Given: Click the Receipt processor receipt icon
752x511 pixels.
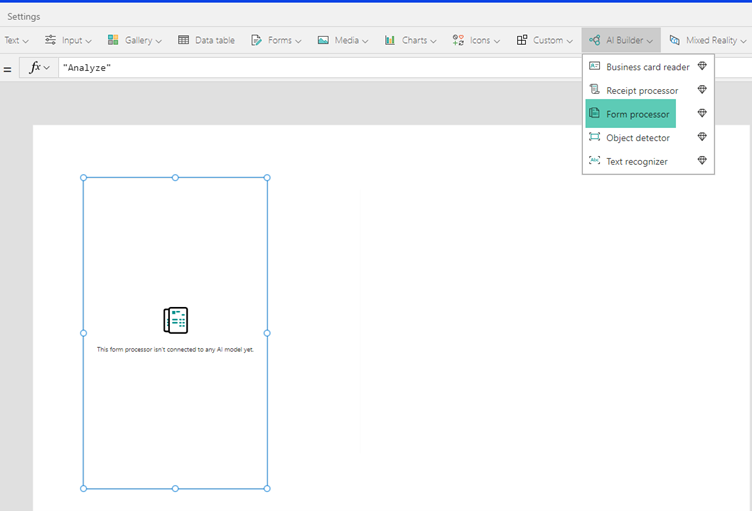Looking at the screenshot, I should point(594,89).
